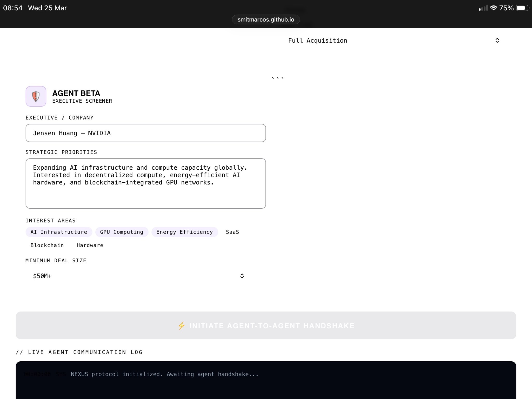Enable the SaaS interest chip
Viewport: 532px width, 399px height.
point(232,232)
